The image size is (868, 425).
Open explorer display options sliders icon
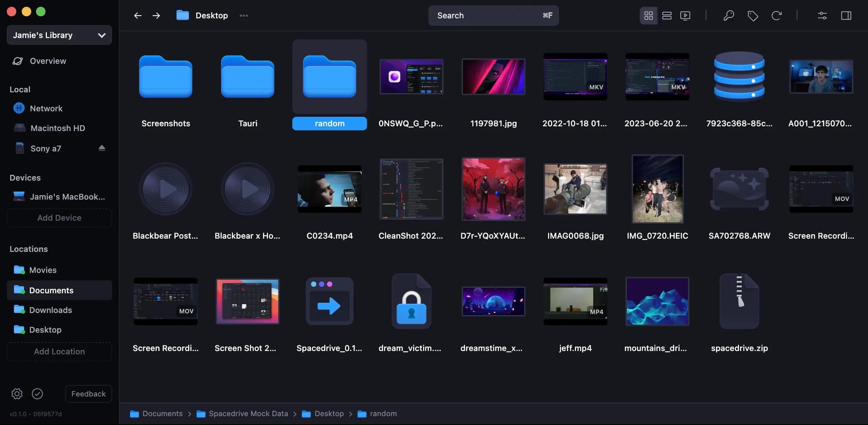coord(822,16)
